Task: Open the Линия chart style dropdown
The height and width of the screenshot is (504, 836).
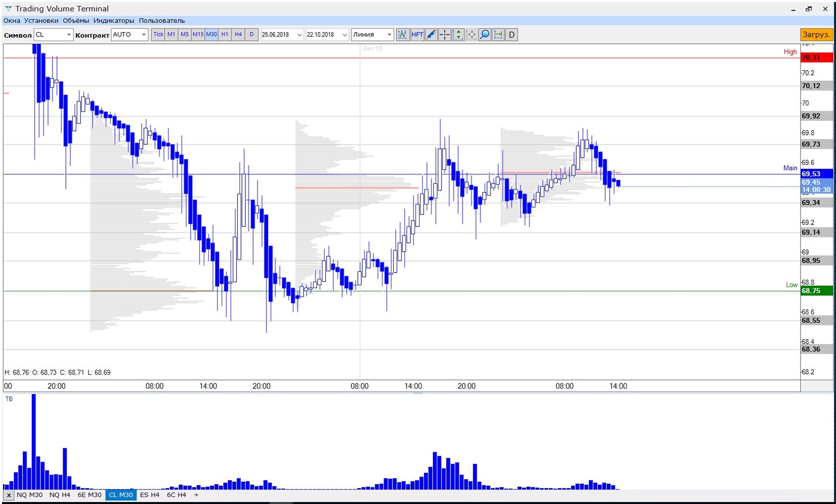Action: pyautogui.click(x=372, y=34)
